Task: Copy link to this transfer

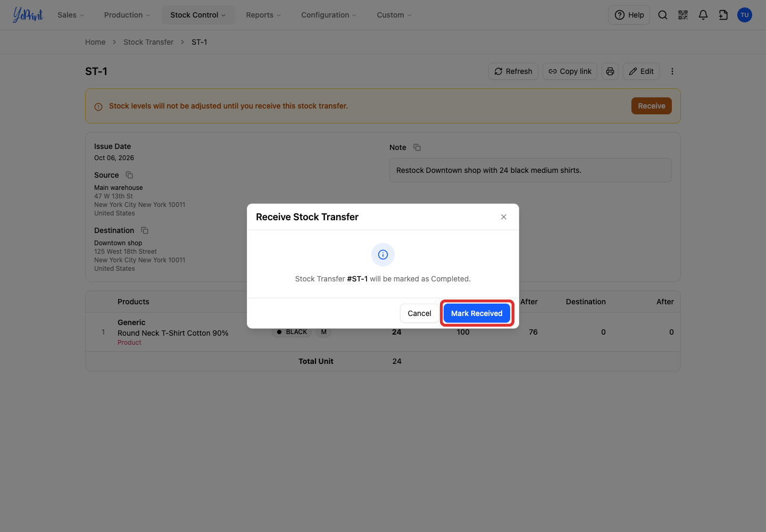Action: pos(570,71)
